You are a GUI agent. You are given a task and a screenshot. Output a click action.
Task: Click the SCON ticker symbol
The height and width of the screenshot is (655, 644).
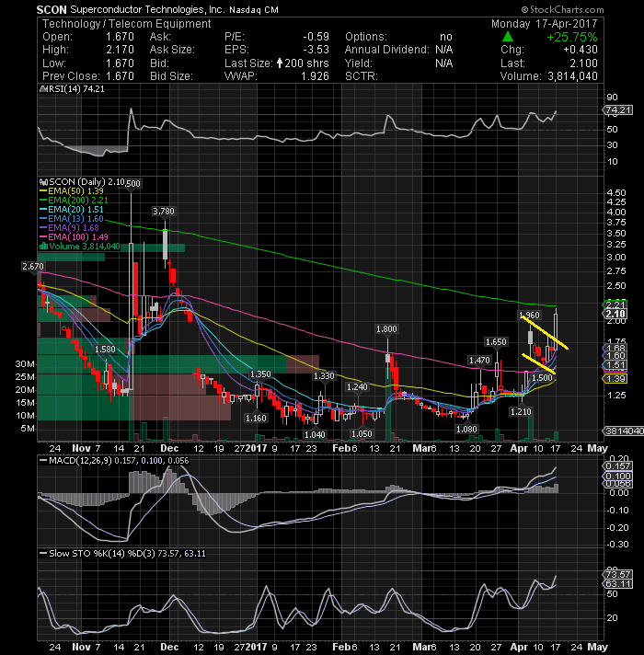pos(51,9)
